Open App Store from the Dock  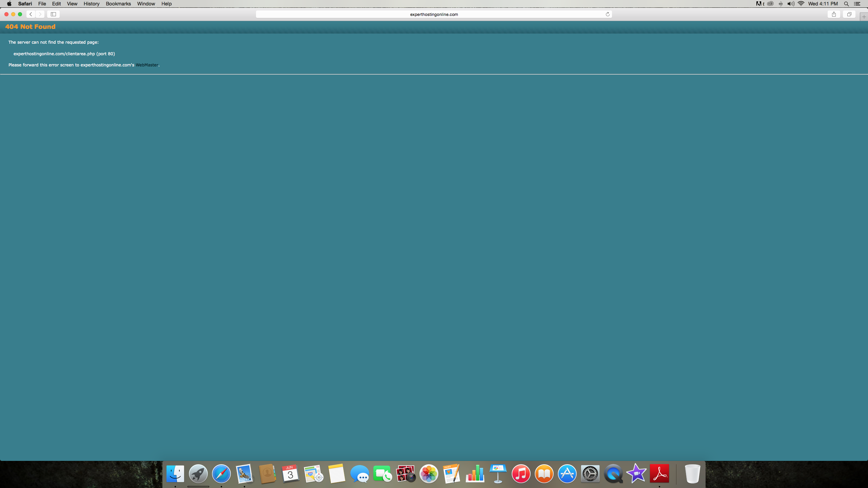coord(567,473)
